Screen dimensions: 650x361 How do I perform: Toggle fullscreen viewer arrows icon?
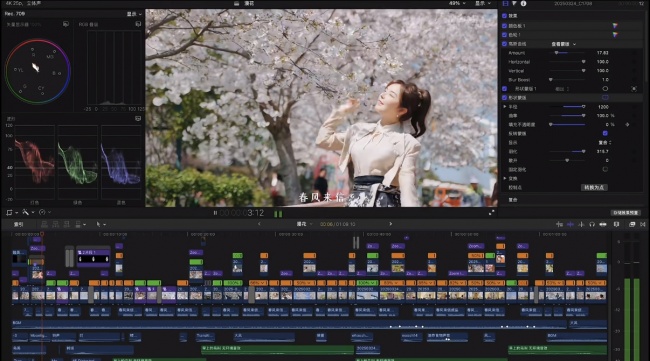click(x=491, y=213)
